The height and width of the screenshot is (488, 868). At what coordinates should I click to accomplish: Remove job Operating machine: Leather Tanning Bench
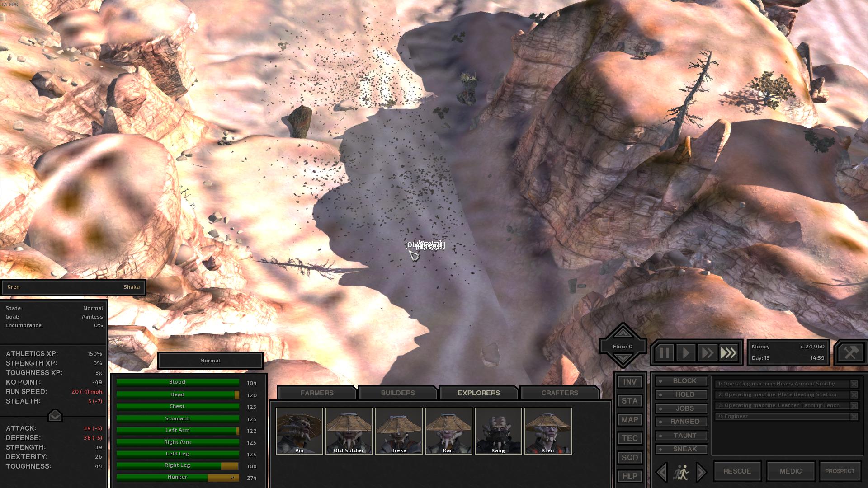[854, 405]
